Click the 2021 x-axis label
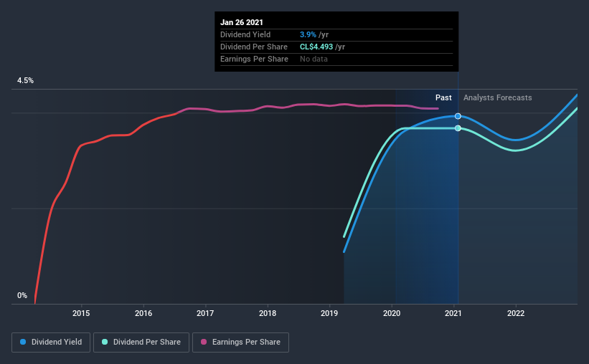The image size is (589, 364). 453,313
